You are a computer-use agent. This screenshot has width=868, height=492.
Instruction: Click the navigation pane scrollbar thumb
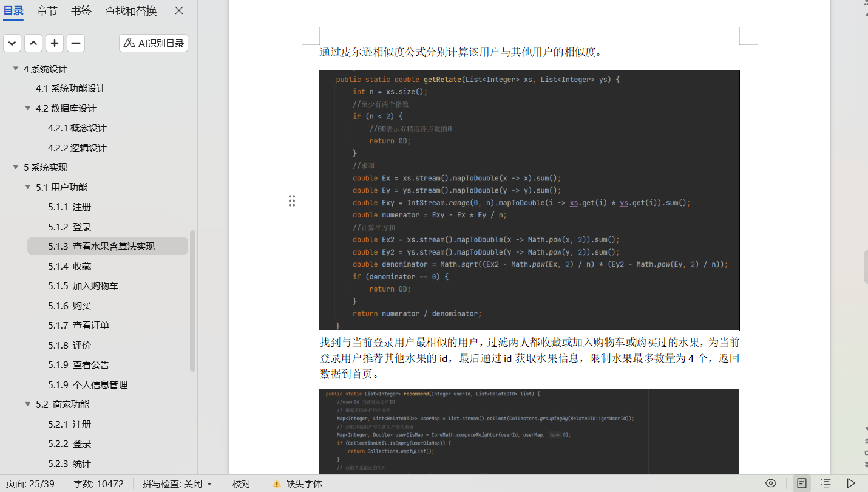pyautogui.click(x=193, y=301)
